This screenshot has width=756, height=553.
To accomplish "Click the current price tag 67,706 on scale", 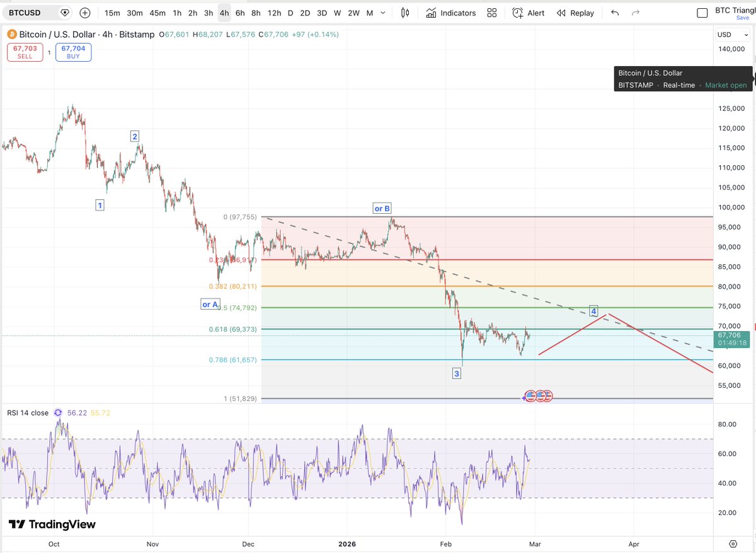I will [x=730, y=339].
